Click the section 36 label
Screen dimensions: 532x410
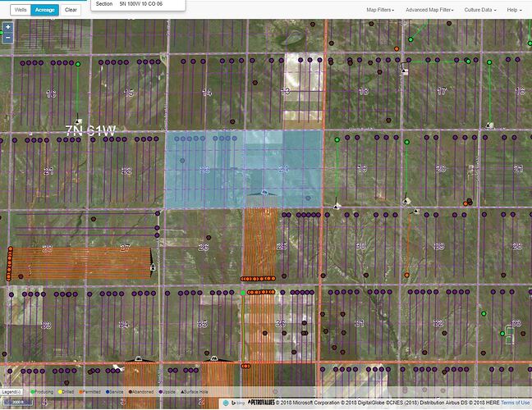pos(280,324)
